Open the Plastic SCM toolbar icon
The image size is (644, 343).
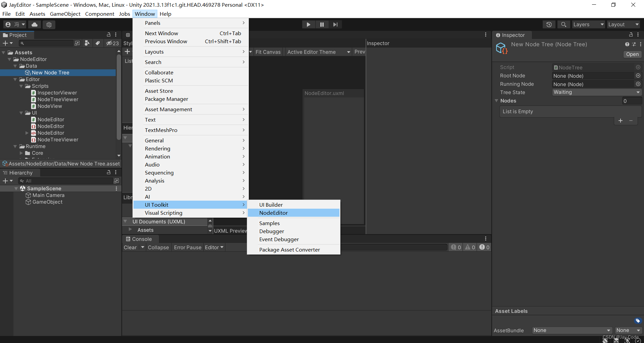click(49, 24)
